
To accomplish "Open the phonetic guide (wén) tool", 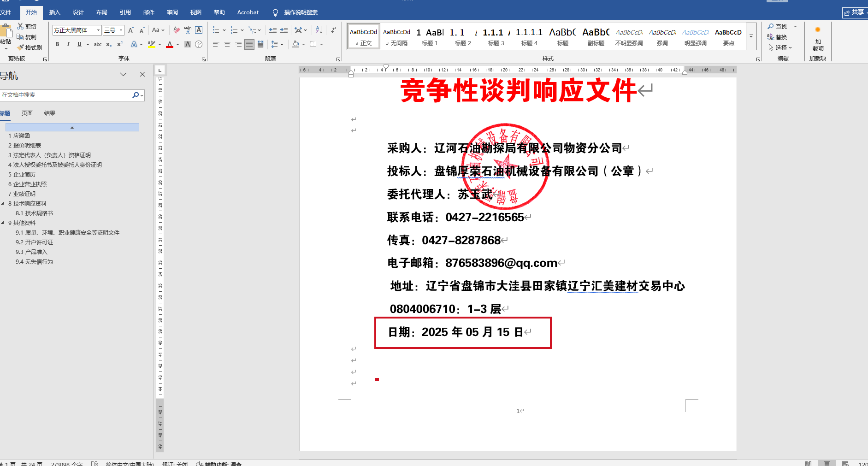I will coord(188,30).
